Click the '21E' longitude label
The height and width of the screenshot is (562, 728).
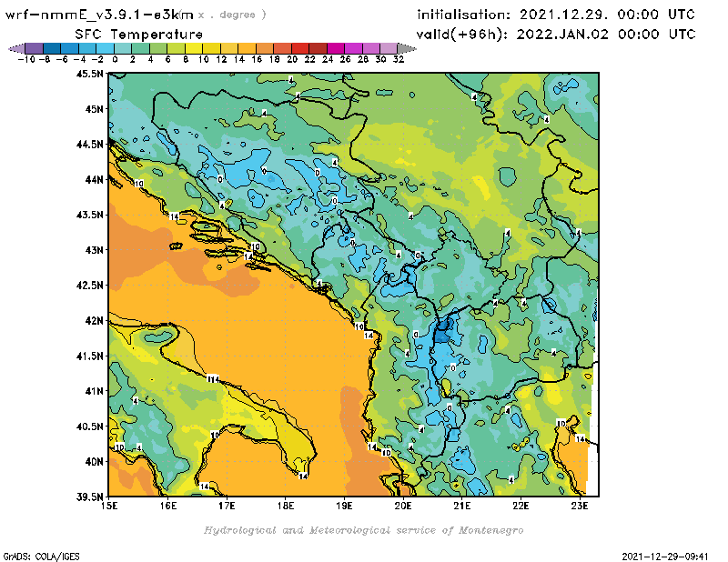tap(462, 506)
